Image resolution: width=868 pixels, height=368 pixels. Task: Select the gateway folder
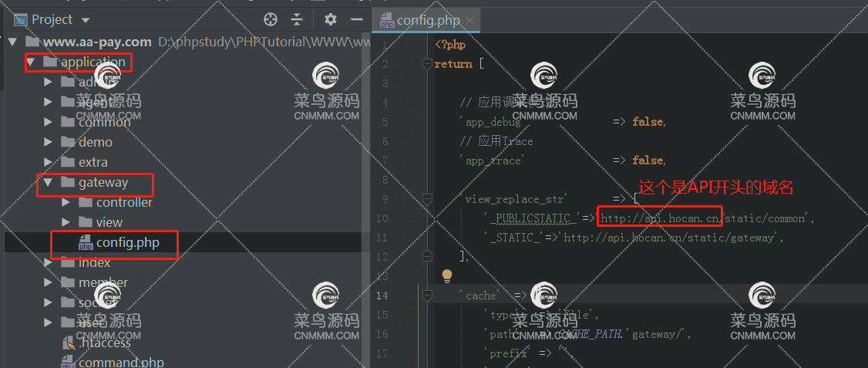click(103, 182)
